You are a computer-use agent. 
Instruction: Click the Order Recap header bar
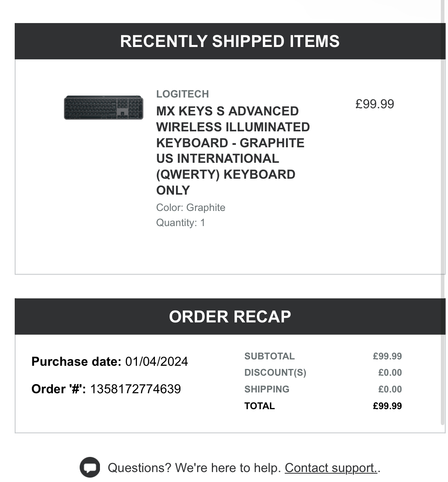(x=230, y=316)
